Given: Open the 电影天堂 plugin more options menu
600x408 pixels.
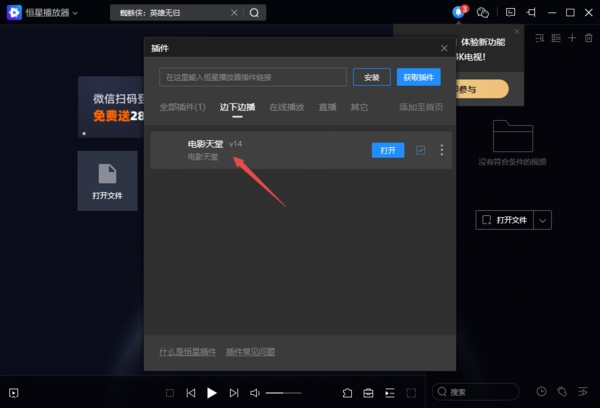Looking at the screenshot, I should pyautogui.click(x=441, y=150).
